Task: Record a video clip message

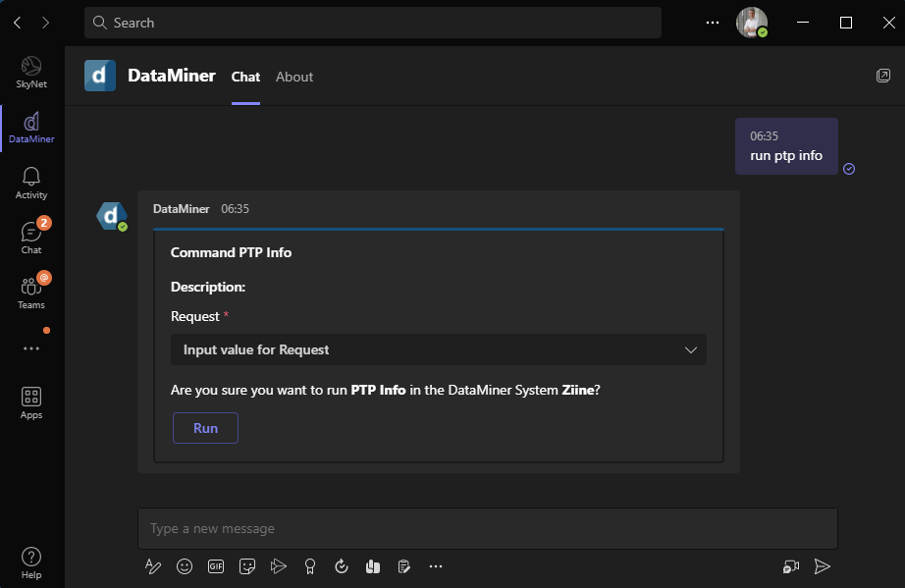Action: tap(791, 566)
